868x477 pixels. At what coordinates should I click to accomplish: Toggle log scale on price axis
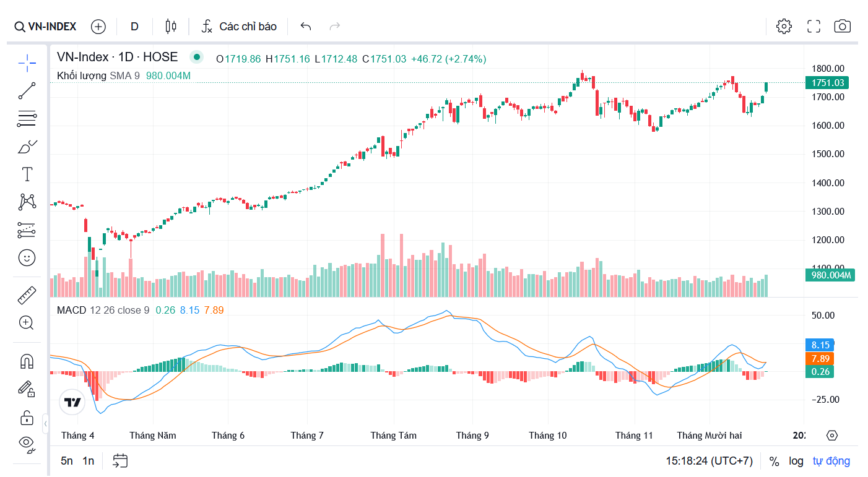[x=796, y=461]
